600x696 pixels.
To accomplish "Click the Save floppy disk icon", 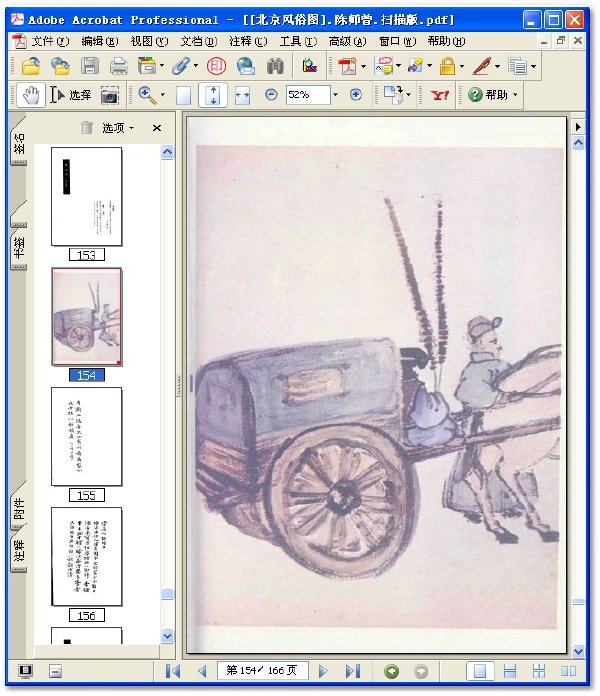I will click(90, 66).
